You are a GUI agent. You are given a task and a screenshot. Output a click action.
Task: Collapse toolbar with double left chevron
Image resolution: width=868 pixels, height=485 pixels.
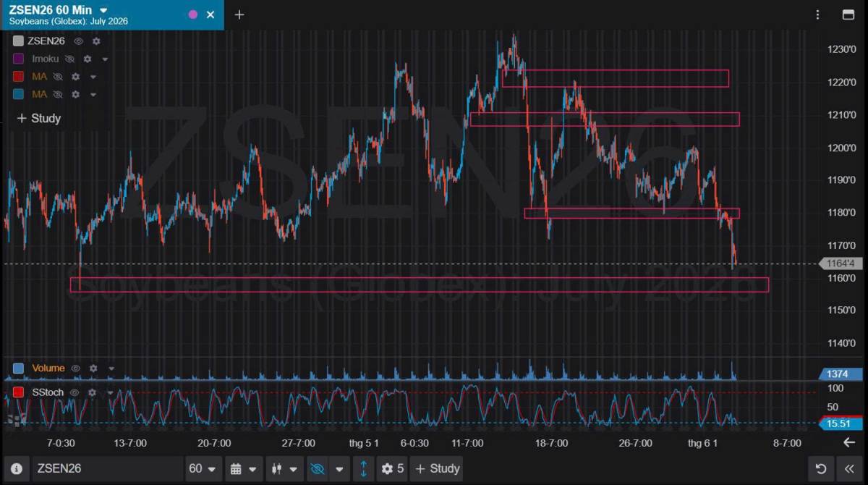point(850,468)
